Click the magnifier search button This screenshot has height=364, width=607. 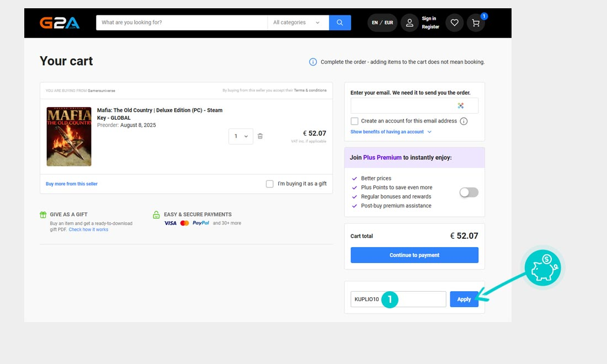[x=340, y=23]
